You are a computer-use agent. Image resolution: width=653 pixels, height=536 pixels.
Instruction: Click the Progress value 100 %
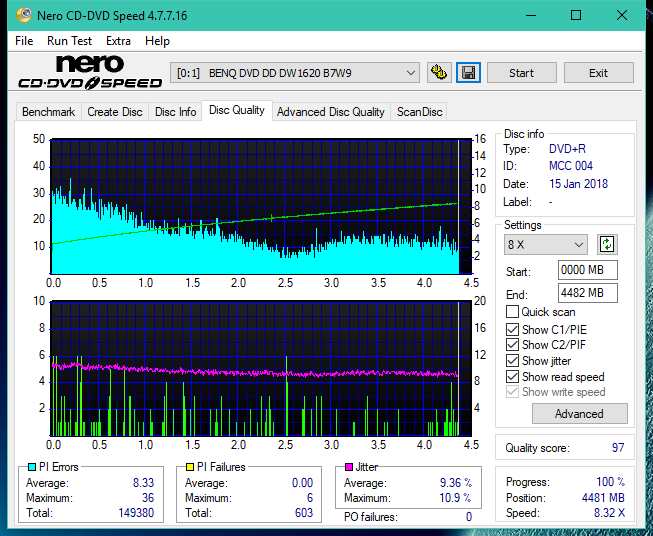tap(611, 482)
